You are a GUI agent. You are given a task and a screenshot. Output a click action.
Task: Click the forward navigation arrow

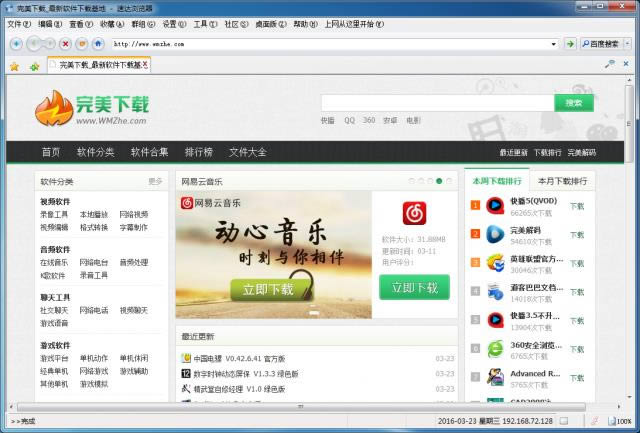point(49,44)
